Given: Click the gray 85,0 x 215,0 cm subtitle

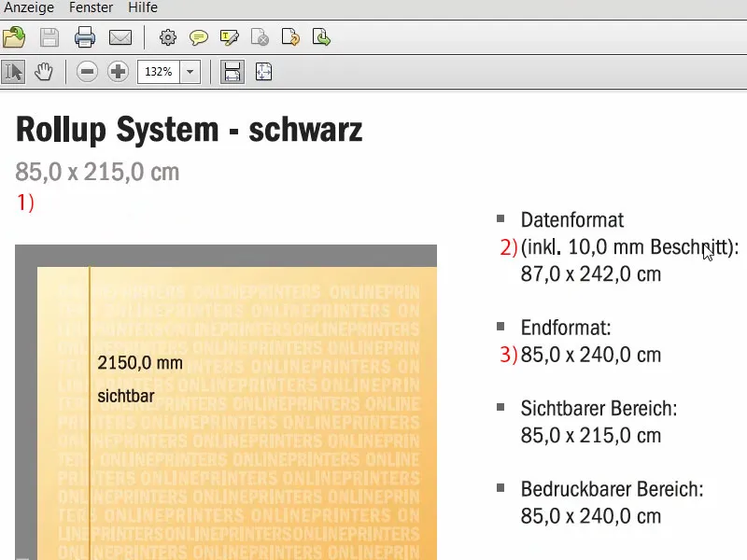Looking at the screenshot, I should pos(97,172).
